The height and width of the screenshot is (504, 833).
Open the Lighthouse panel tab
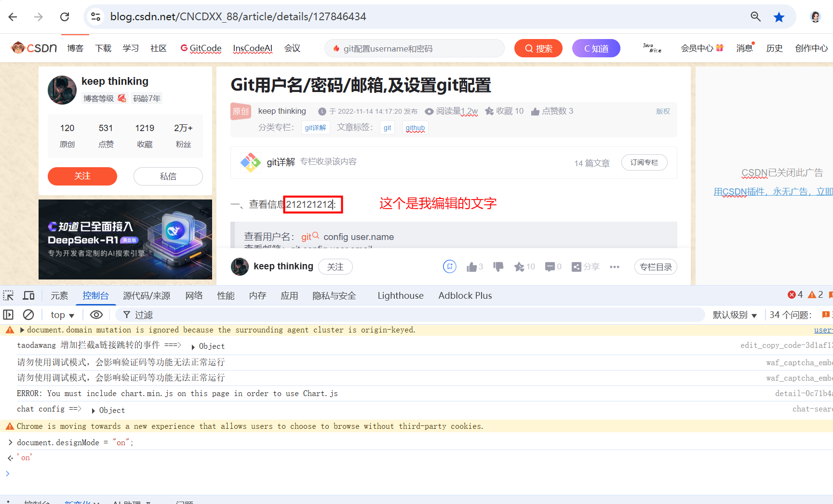pos(400,295)
